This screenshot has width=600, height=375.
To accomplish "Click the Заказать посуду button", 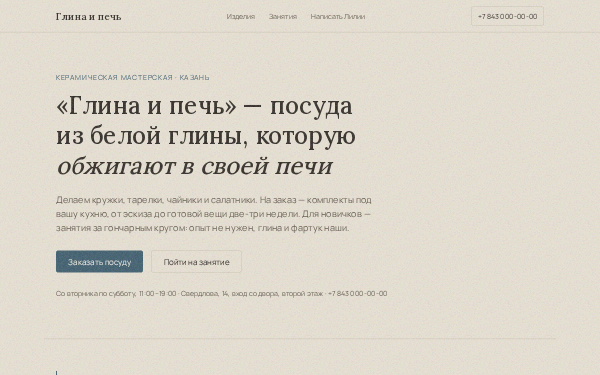I will (99, 262).
